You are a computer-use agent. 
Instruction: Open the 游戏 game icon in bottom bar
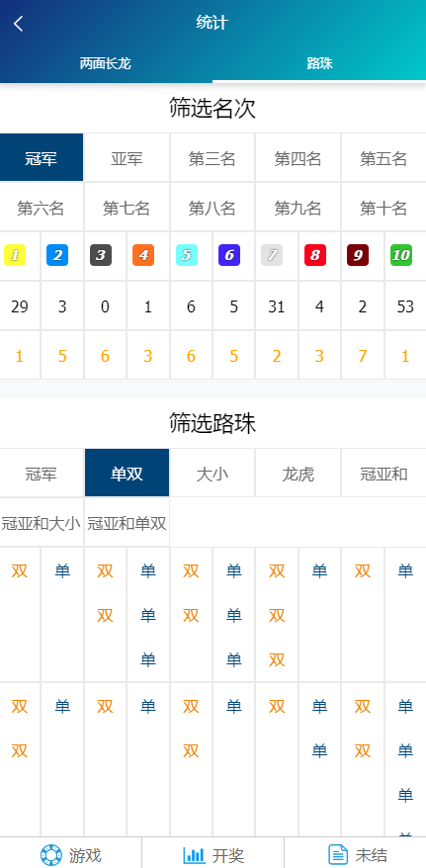click(51, 855)
